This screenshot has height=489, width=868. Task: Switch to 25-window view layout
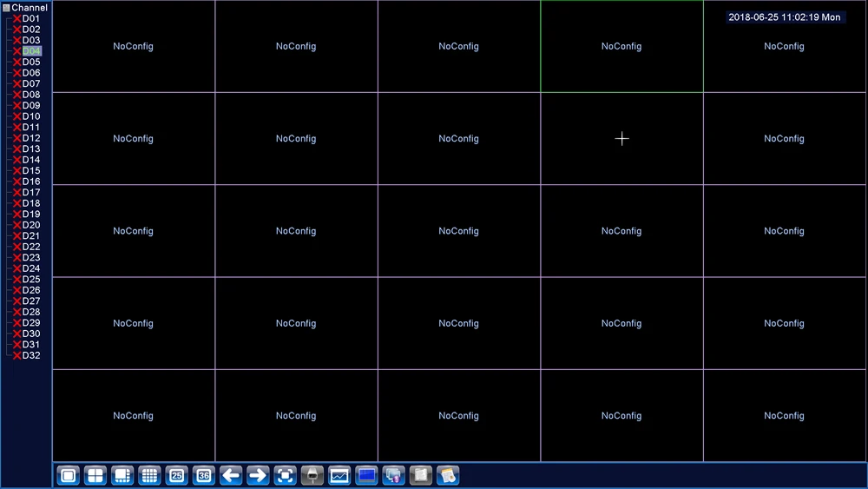coord(176,475)
